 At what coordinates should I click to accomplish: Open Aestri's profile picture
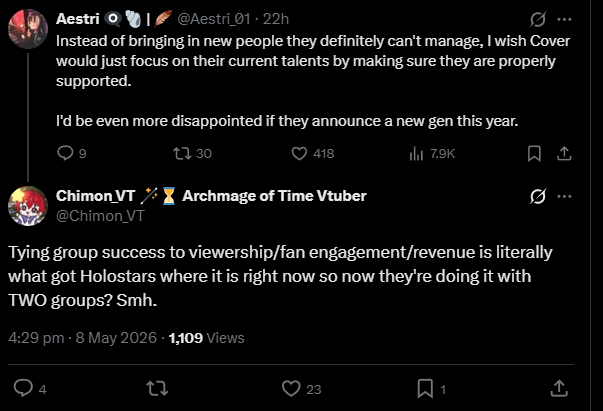28,29
